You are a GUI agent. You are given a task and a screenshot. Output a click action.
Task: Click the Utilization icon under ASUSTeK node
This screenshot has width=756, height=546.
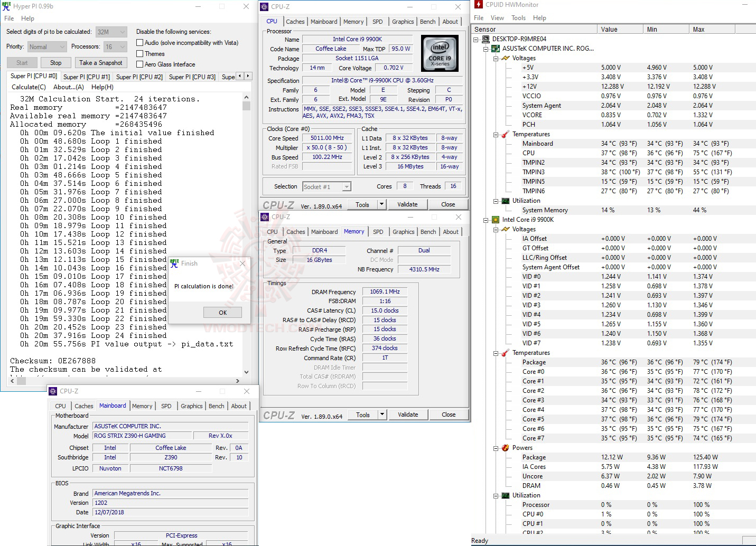506,201
